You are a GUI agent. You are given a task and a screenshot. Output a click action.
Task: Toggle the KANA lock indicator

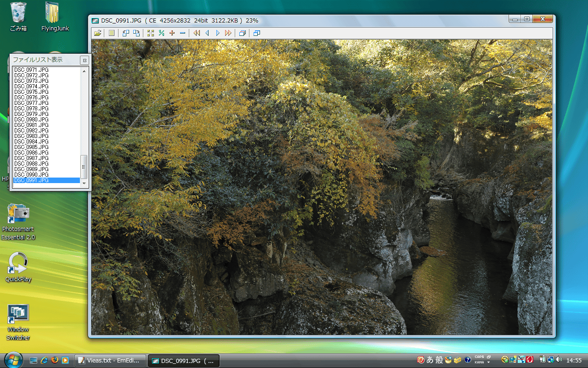point(479,362)
